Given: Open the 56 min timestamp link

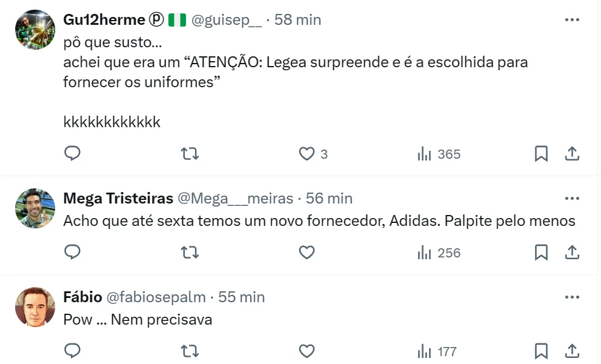Looking at the screenshot, I should tap(329, 199).
